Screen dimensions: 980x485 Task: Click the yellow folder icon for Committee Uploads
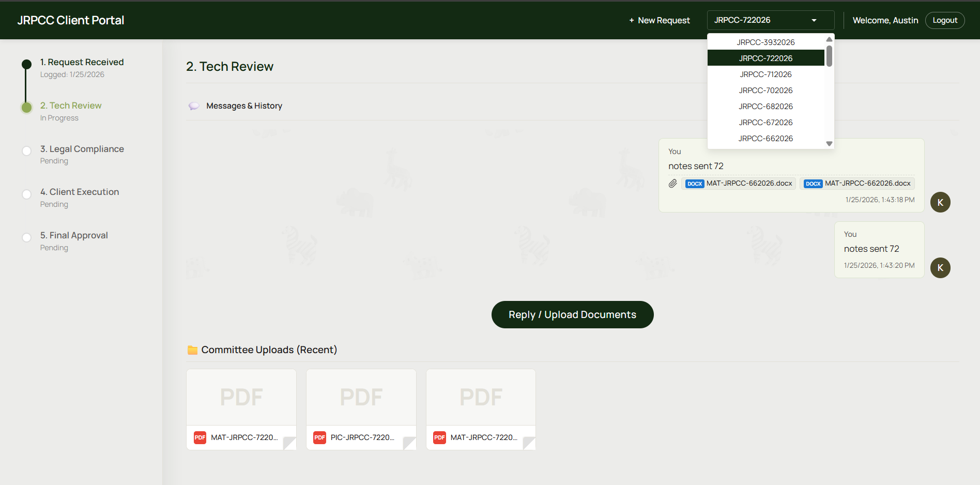pyautogui.click(x=192, y=350)
